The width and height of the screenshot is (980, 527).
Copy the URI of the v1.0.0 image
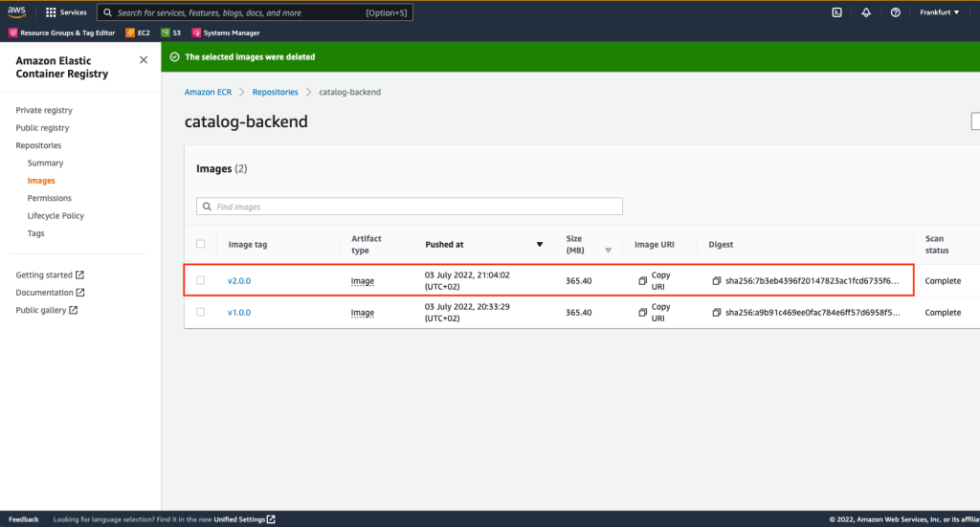point(655,312)
